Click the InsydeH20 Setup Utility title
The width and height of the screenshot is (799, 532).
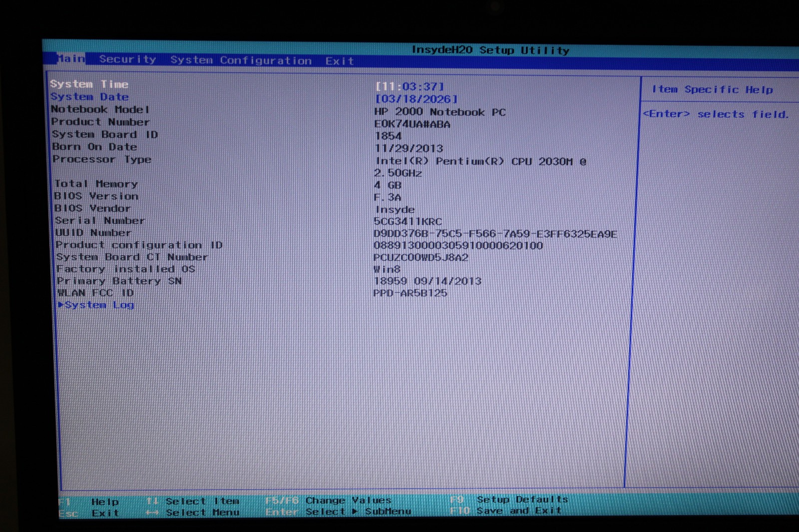[490, 50]
